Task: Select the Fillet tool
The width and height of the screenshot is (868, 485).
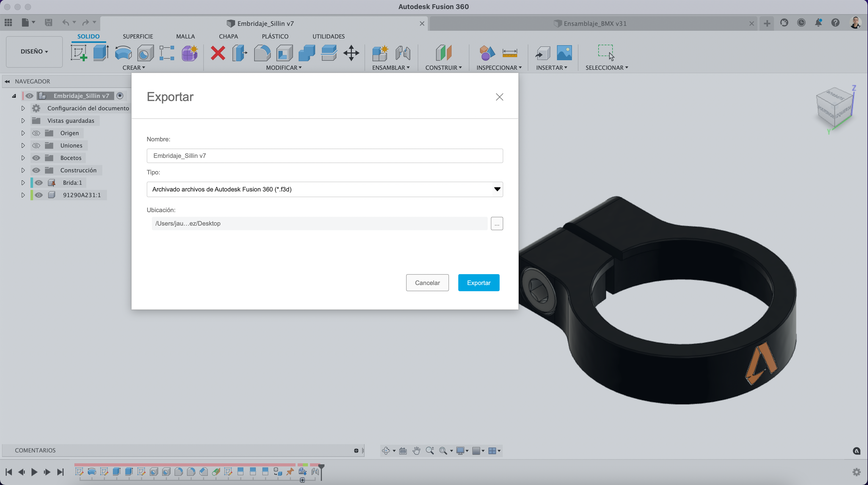Action: click(262, 53)
